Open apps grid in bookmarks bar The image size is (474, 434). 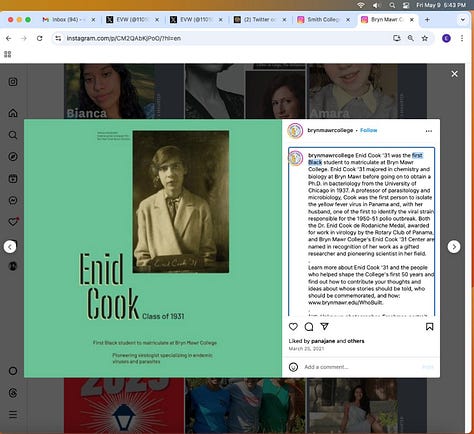[x=8, y=54]
